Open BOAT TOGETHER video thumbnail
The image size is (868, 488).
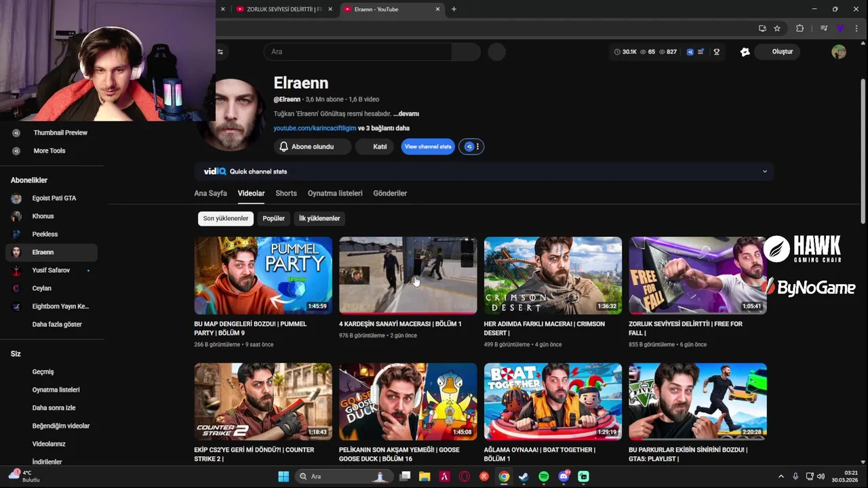(553, 401)
